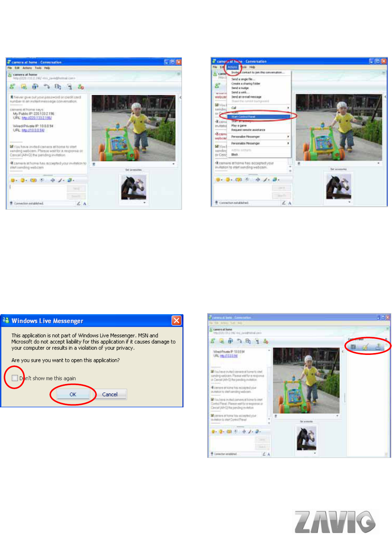
Task: Click video call icon in Control Panel window
Action: click(x=230, y=341)
